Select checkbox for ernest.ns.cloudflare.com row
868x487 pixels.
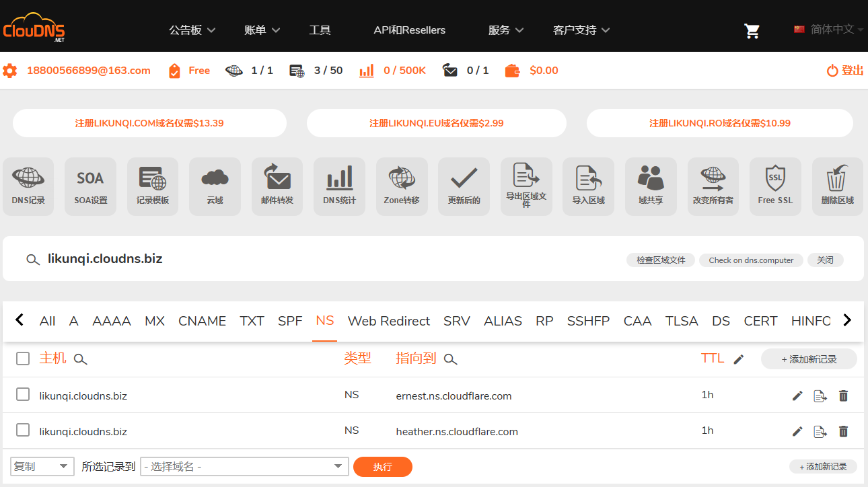tap(23, 394)
